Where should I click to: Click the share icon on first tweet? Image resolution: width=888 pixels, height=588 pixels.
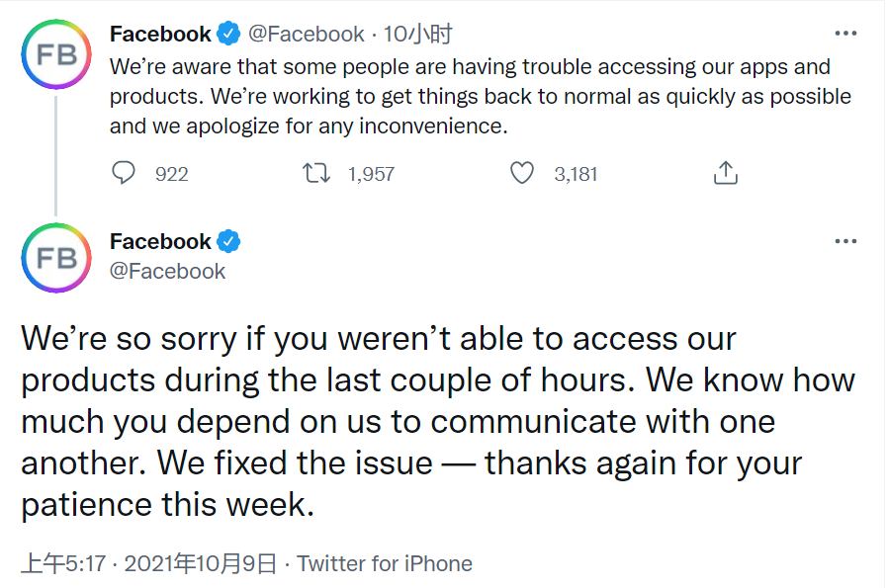pos(726,173)
